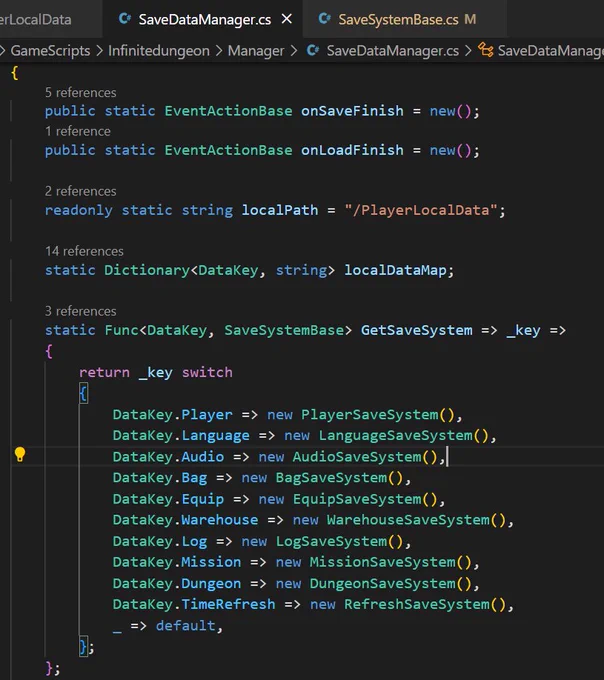Image resolution: width=604 pixels, height=680 pixels.
Task: Show quick fixes via the lightbulb icon
Action: click(x=20, y=454)
